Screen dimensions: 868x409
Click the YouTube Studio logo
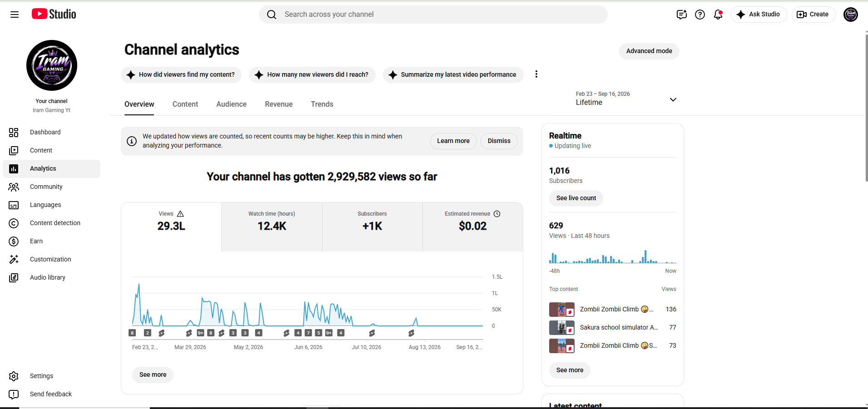pos(54,14)
